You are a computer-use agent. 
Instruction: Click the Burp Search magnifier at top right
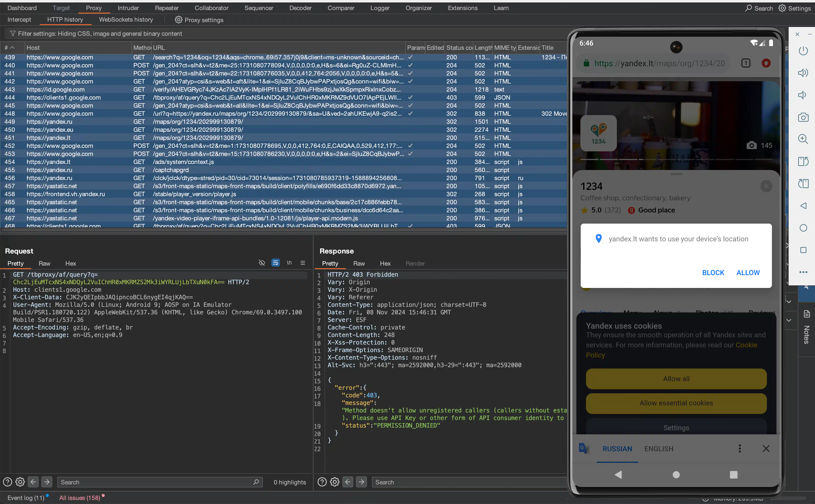[x=748, y=8]
